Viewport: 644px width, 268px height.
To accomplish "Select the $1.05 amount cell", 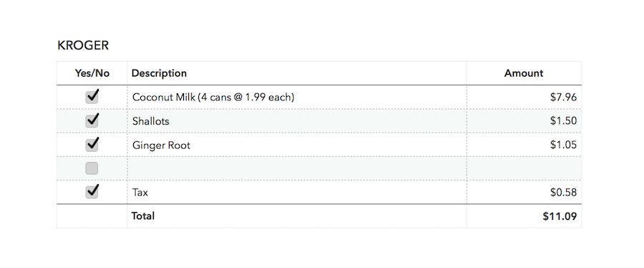I will 524,145.
